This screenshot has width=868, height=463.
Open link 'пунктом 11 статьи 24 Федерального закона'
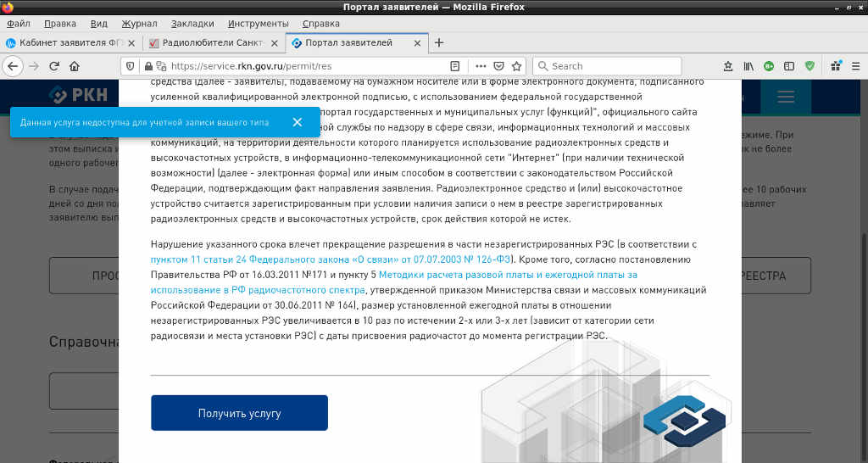[x=331, y=259]
